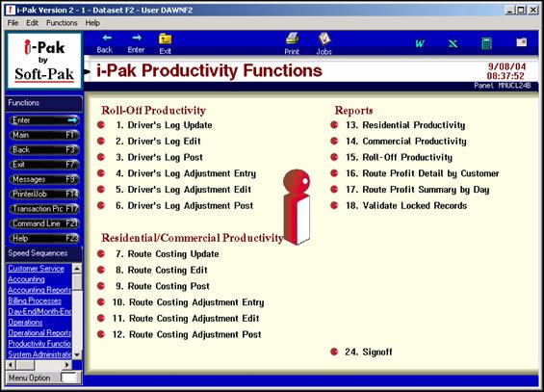Open the calculator icon in the toolbar
Screen dimensions: 544x392
point(487,44)
